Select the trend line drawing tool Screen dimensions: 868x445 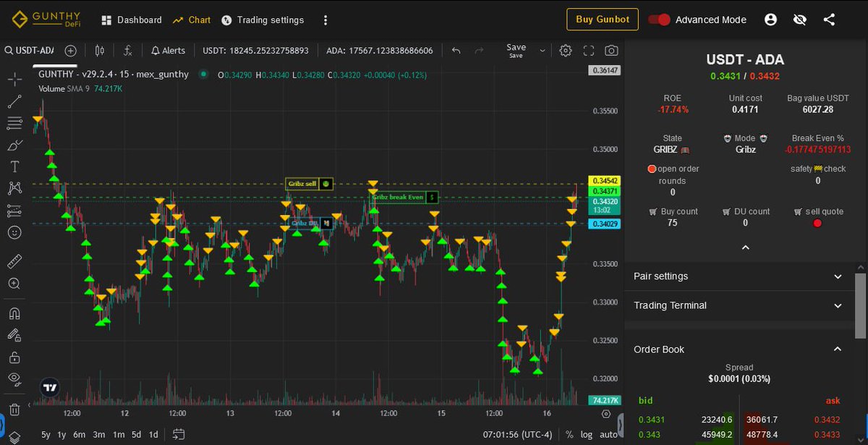point(14,101)
